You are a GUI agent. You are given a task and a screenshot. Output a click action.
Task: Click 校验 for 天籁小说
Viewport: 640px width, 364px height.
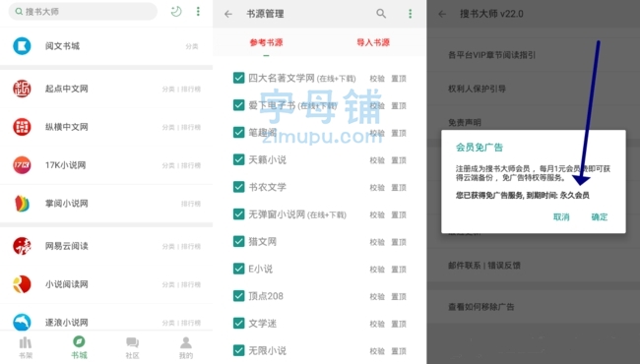click(377, 160)
